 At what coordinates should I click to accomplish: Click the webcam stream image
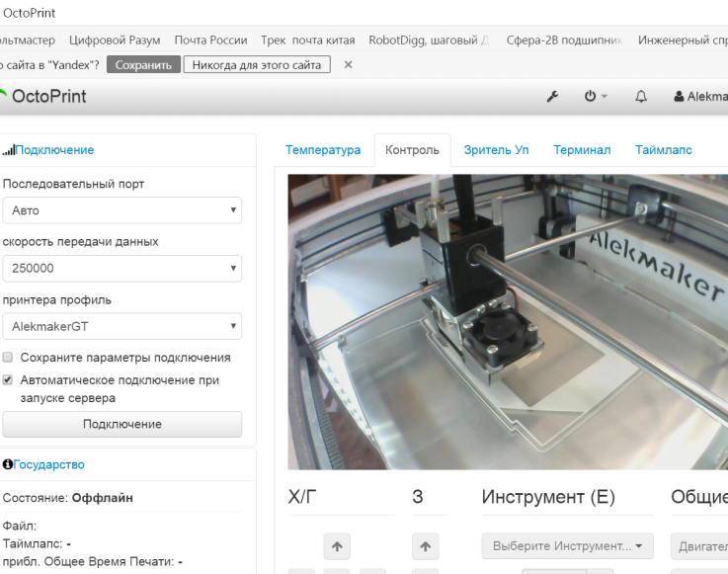(508, 322)
